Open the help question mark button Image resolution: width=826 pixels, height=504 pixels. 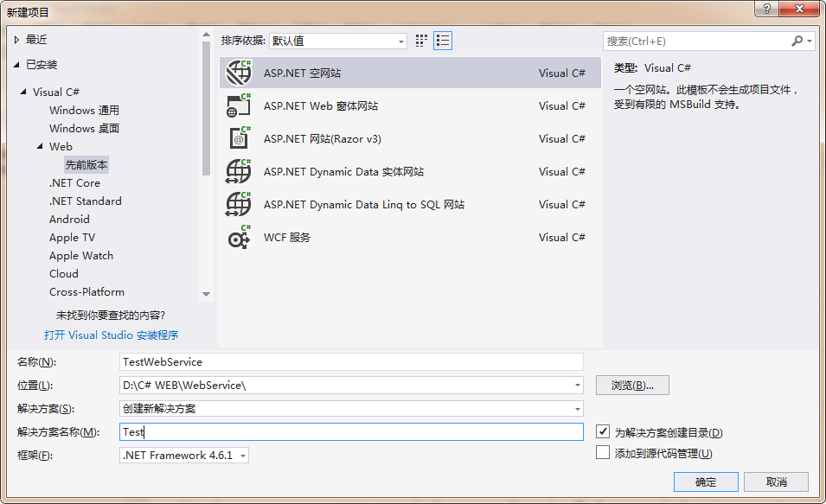(x=766, y=9)
